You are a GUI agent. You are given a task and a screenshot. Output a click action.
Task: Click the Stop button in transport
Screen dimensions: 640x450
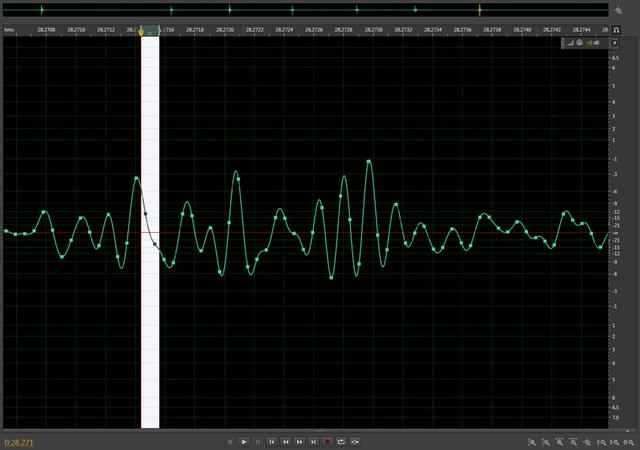(x=230, y=441)
